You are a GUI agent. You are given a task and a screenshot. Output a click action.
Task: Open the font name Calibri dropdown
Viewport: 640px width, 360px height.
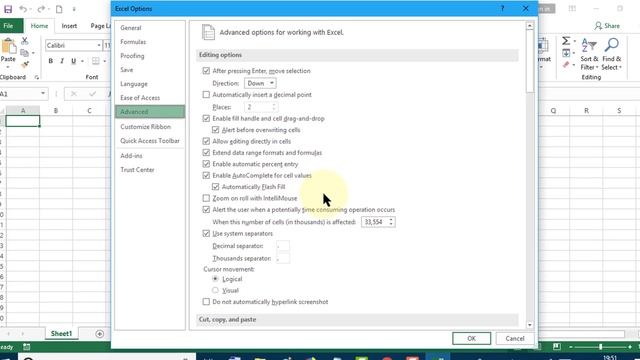coord(99,45)
